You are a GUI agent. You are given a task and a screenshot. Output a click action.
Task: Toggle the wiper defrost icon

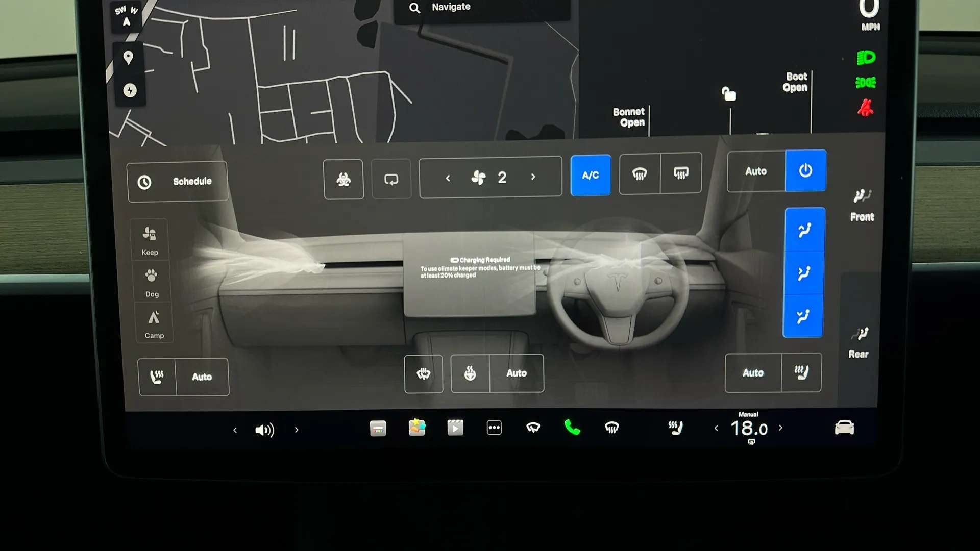tap(423, 374)
